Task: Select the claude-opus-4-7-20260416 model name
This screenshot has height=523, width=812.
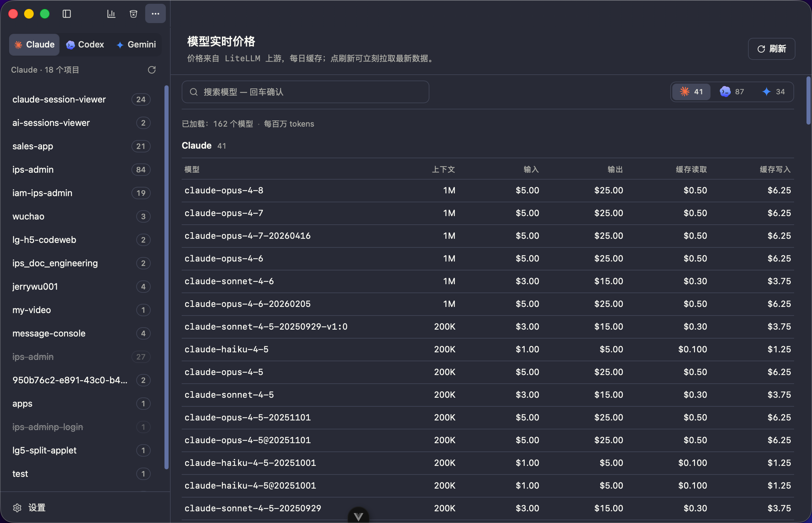Action: (248, 236)
